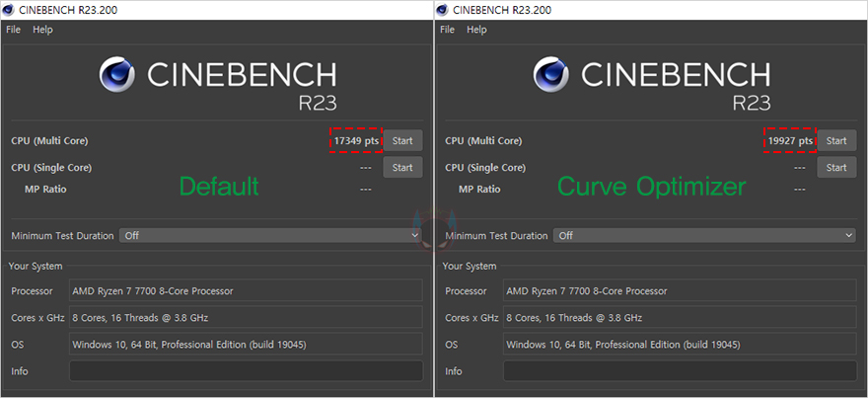This screenshot has width=868, height=398.
Task: Click Cores x GHz value in right window
Action: point(680,318)
